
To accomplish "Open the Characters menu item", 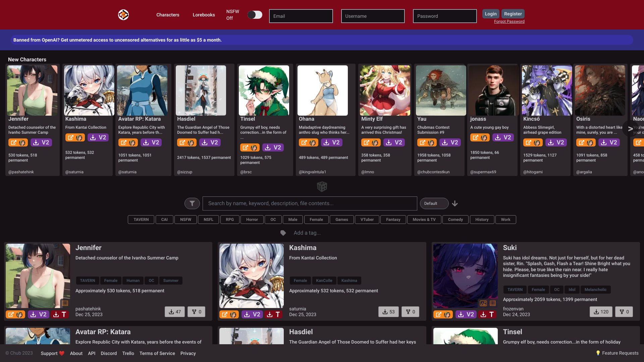I will point(168,15).
